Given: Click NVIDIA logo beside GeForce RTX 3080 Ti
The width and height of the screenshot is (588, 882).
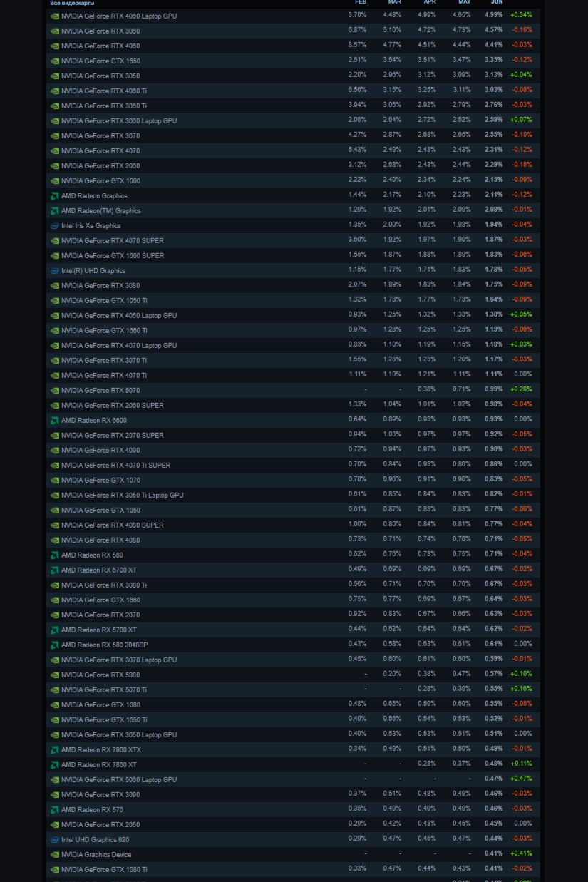Looking at the screenshot, I should [55, 585].
